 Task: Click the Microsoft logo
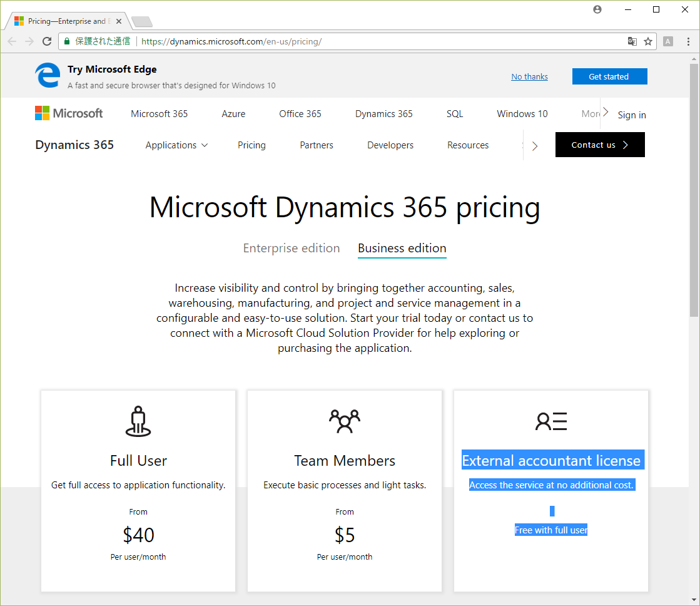pyautogui.click(x=69, y=113)
